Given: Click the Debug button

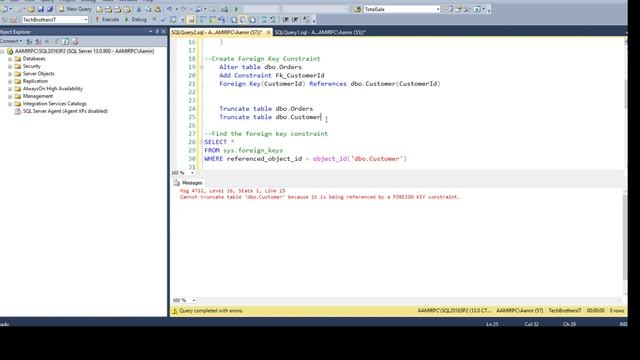Looking at the screenshot, I should pos(136,19).
